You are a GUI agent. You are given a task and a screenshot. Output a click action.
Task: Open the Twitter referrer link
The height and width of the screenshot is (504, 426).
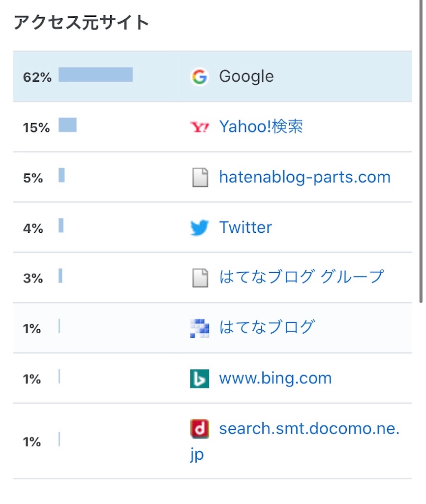pyautogui.click(x=245, y=227)
